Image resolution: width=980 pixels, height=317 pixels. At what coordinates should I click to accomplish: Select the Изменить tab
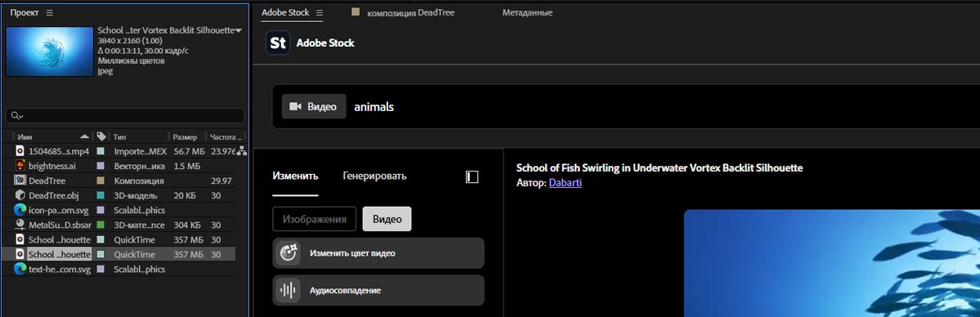coord(296,176)
